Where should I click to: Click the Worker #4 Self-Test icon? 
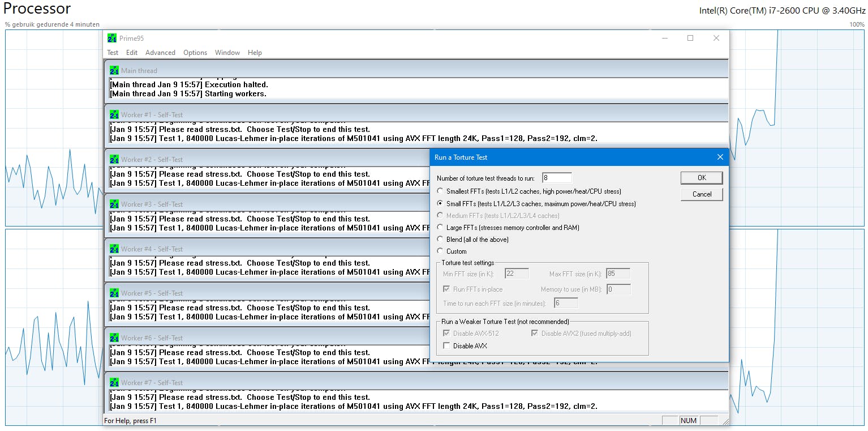(x=114, y=249)
